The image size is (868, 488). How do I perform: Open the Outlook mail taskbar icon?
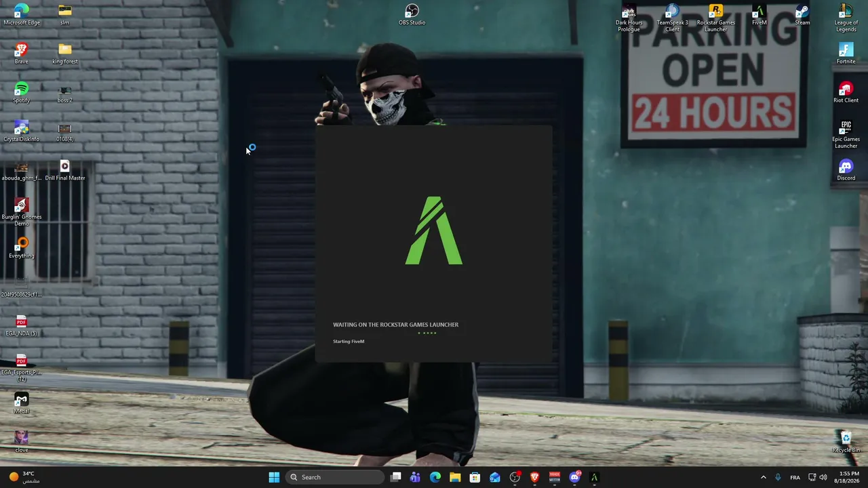click(495, 477)
